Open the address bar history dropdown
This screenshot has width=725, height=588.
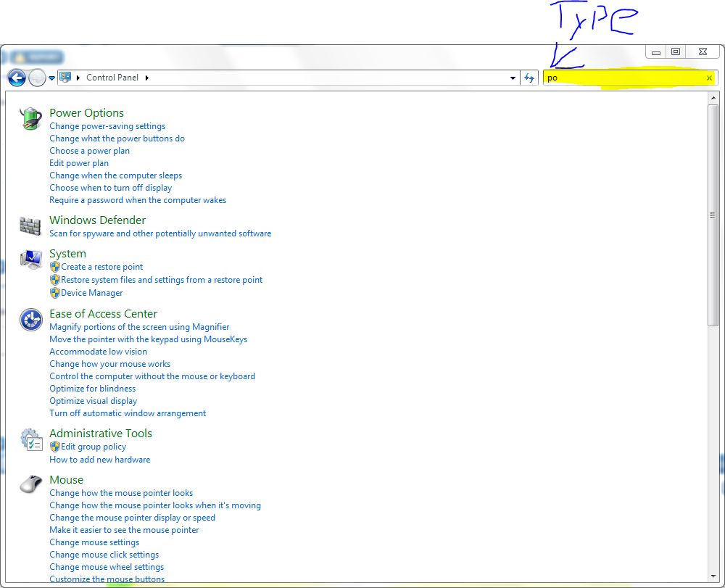point(513,78)
